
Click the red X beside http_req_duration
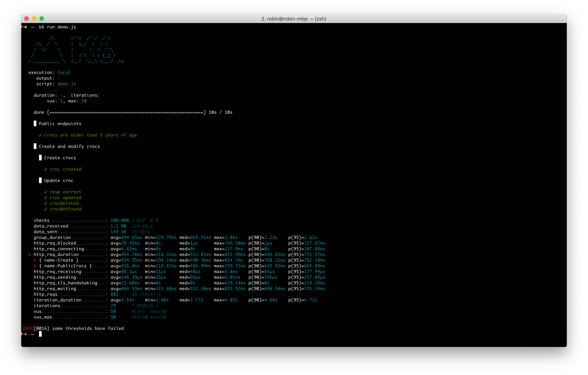pyautogui.click(x=30, y=254)
